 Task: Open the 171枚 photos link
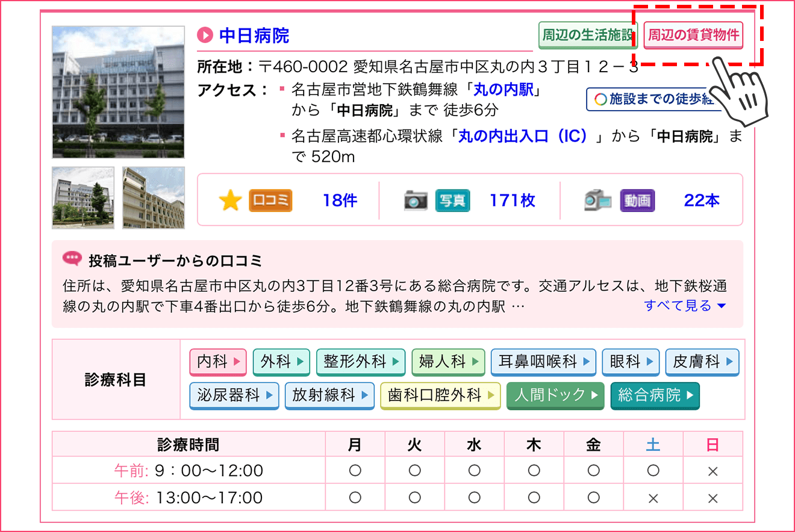[512, 200]
